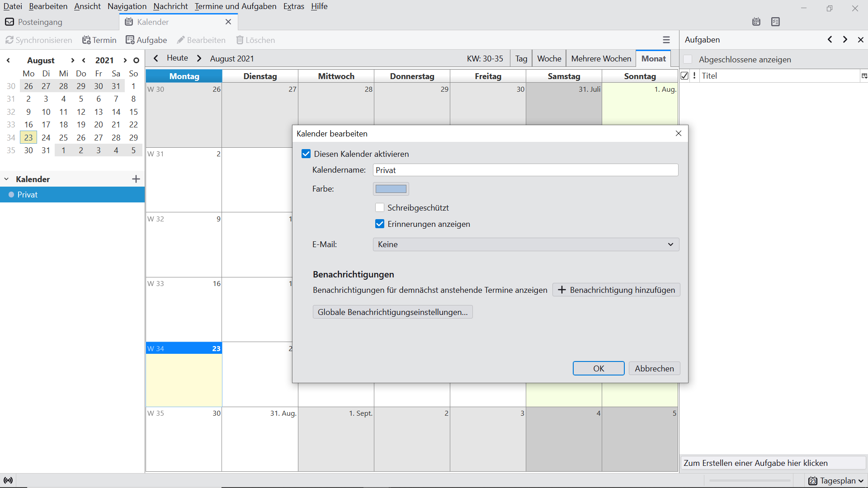Go to previous year in mini calendar

pos(84,61)
